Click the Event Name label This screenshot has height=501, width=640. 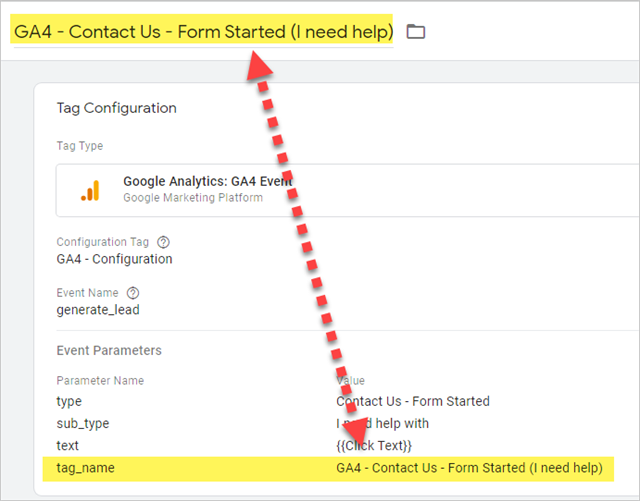[87, 293]
